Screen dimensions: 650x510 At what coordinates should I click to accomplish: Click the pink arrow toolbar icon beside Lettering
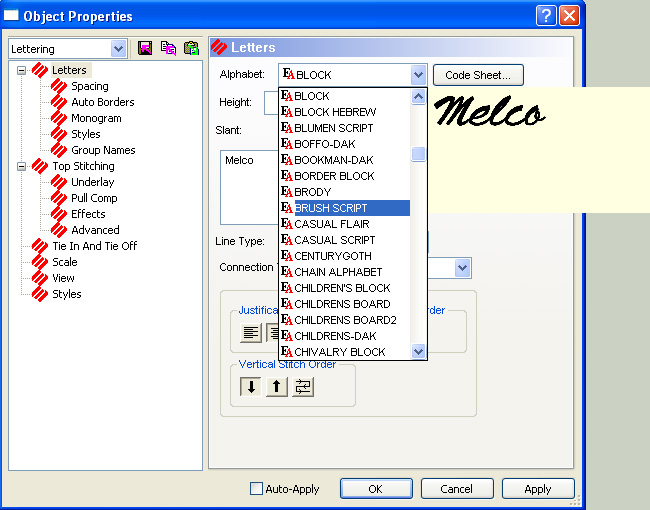point(145,49)
